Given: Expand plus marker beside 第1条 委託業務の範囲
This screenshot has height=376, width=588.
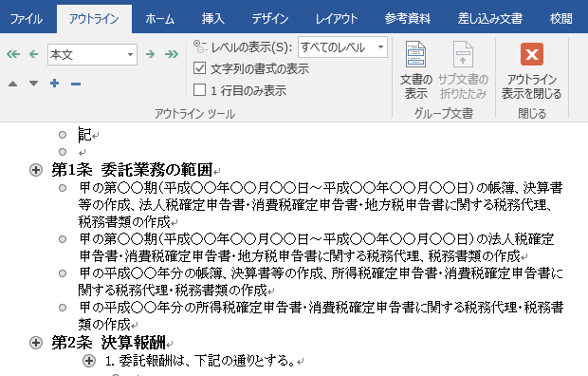Looking at the screenshot, I should tap(36, 170).
